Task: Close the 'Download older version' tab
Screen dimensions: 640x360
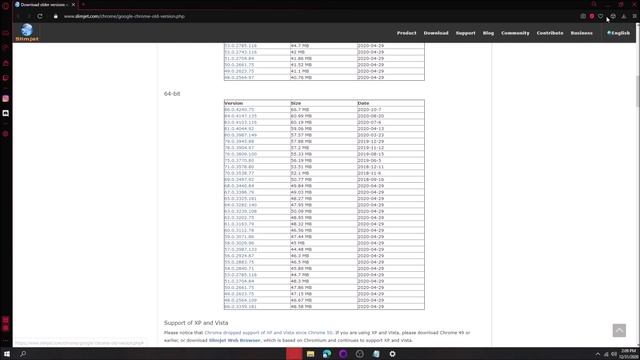Action: pyautogui.click(x=73, y=4)
